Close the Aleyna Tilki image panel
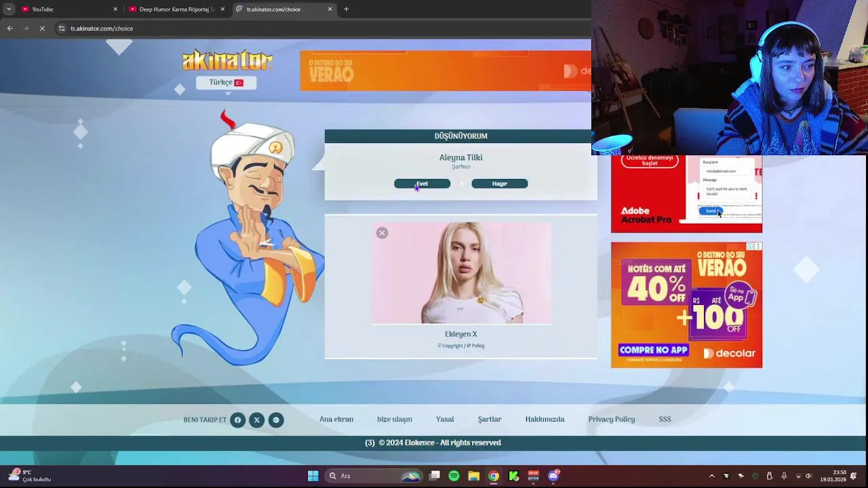Image resolution: width=868 pixels, height=488 pixels. pyautogui.click(x=382, y=233)
